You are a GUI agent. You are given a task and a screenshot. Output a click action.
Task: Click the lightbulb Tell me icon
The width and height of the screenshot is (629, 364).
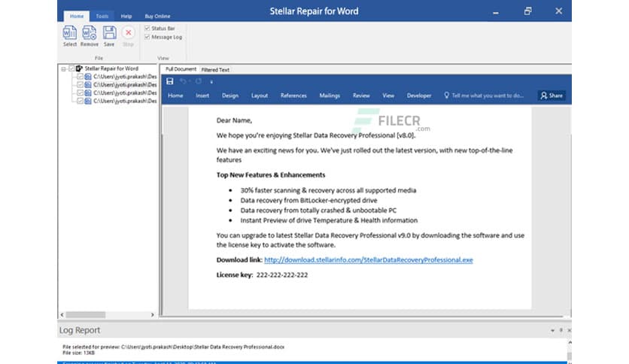pos(446,96)
